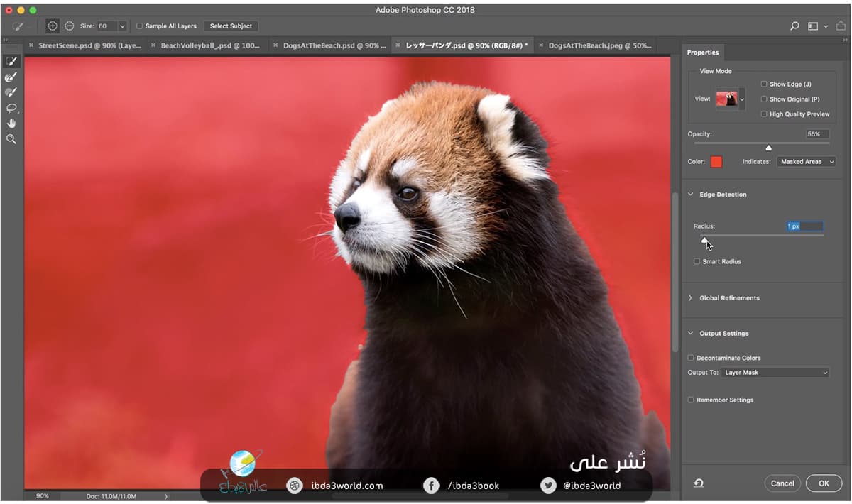Screen dimensions: 852x504
Task: Select the Zoom tool
Action: (11, 140)
